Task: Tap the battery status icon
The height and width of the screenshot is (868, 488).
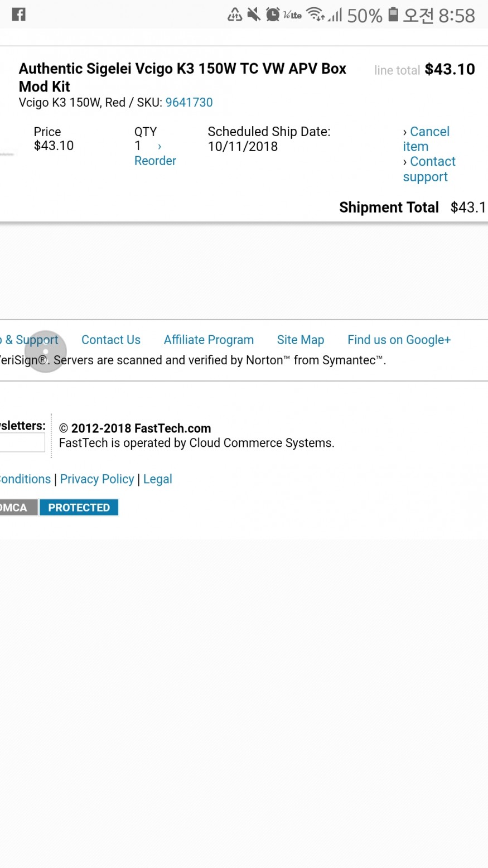Action: [393, 15]
